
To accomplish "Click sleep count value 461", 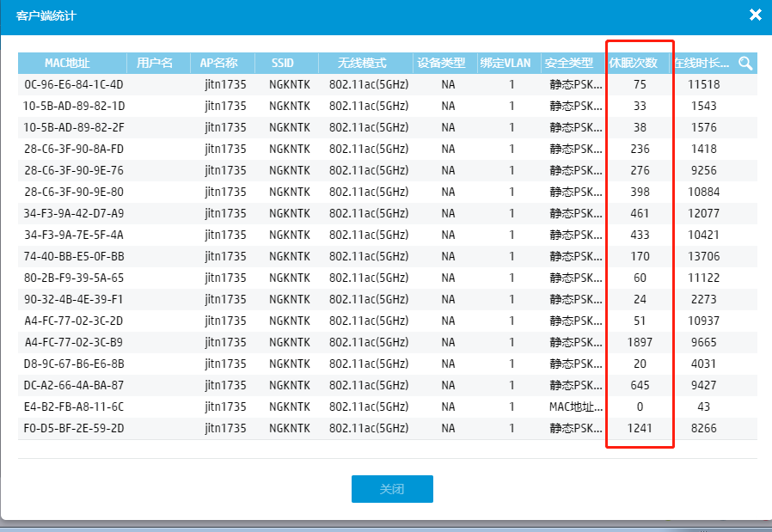I will [x=640, y=214].
